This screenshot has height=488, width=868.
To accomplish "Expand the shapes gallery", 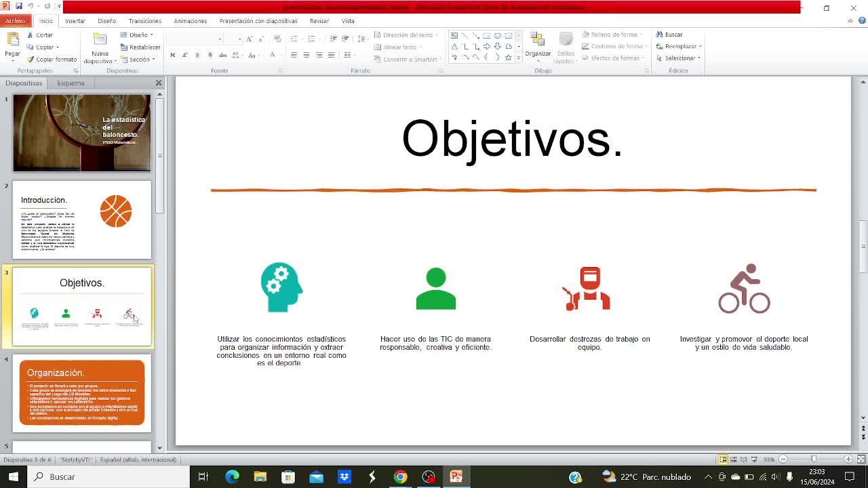I will pos(519,58).
